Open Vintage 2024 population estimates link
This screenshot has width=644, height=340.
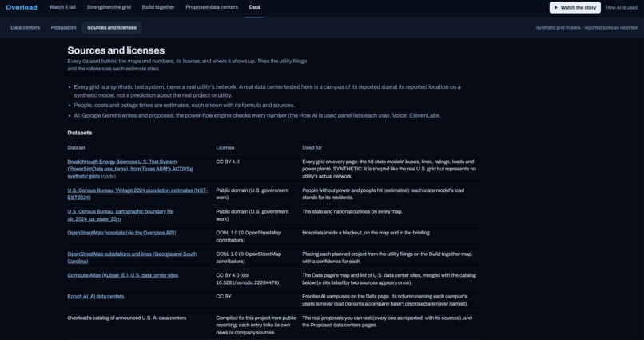click(137, 194)
